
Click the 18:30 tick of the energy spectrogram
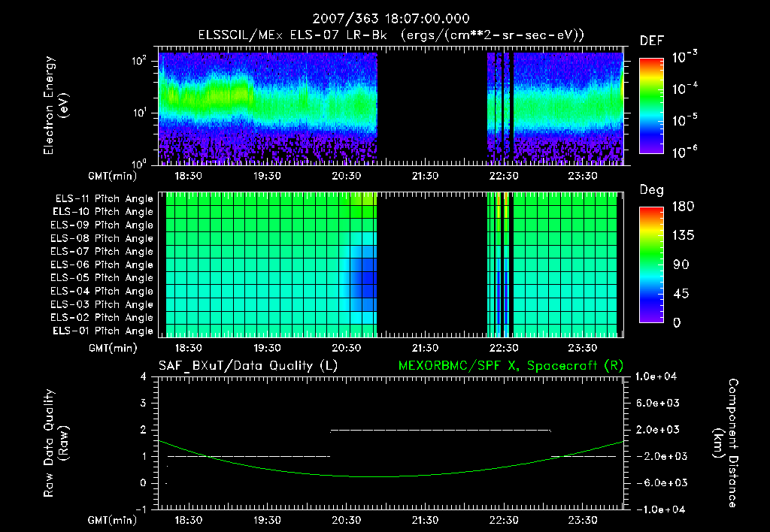point(189,176)
